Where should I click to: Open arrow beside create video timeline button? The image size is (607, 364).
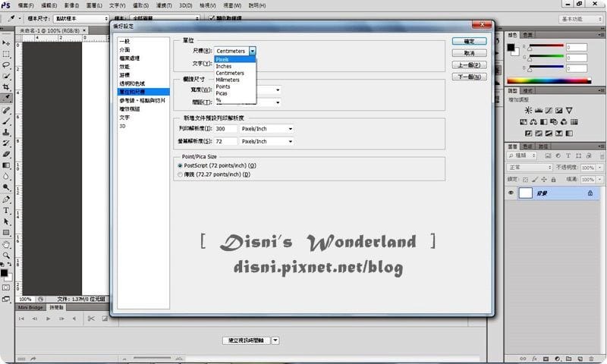pos(275,340)
